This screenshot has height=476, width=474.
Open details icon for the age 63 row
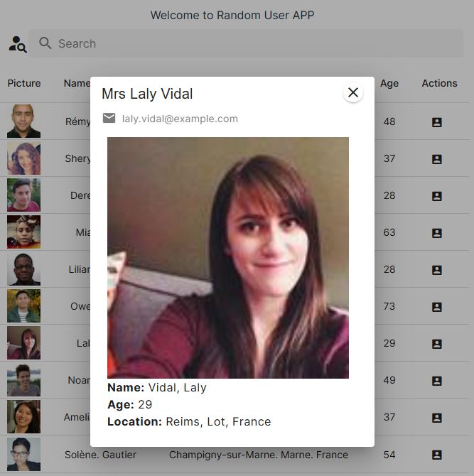pos(436,233)
